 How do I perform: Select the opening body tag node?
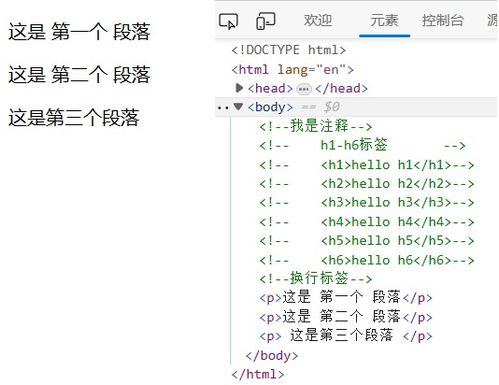point(270,107)
